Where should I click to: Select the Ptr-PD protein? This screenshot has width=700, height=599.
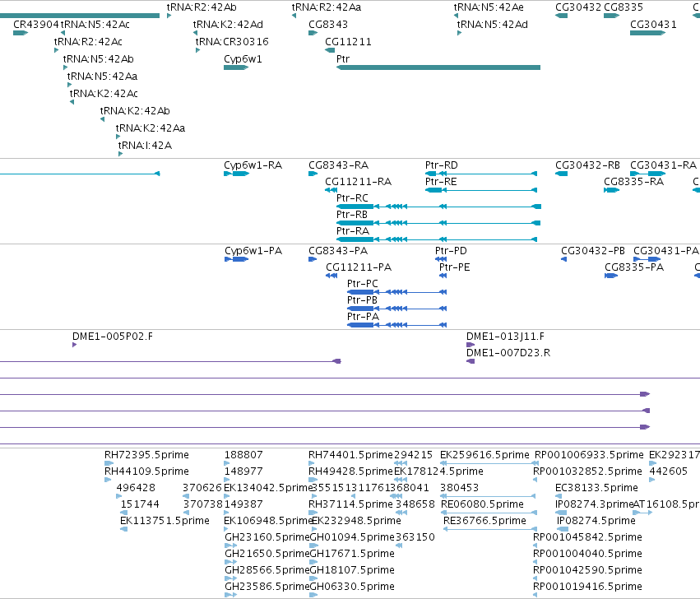point(441,259)
